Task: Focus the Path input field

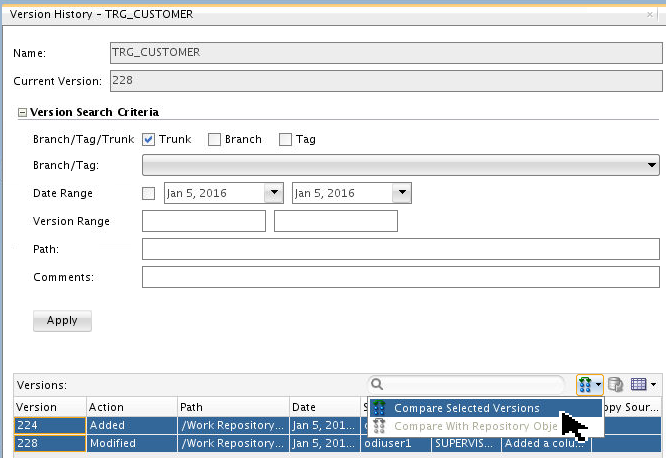Action: click(x=401, y=249)
